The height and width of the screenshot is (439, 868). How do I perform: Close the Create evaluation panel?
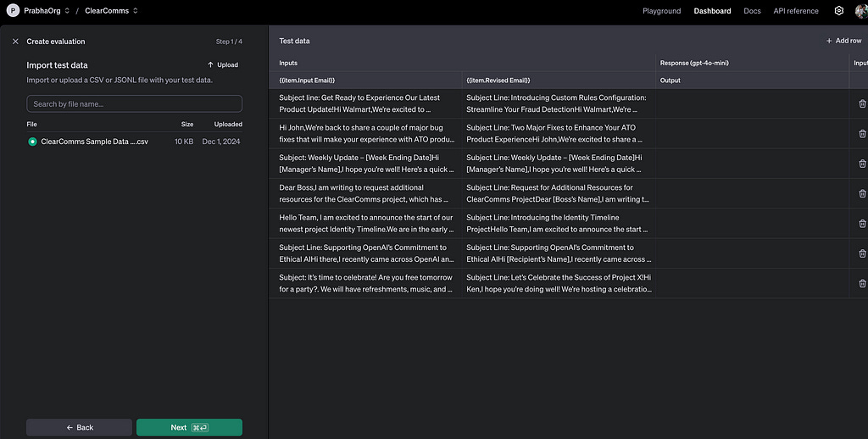(15, 42)
